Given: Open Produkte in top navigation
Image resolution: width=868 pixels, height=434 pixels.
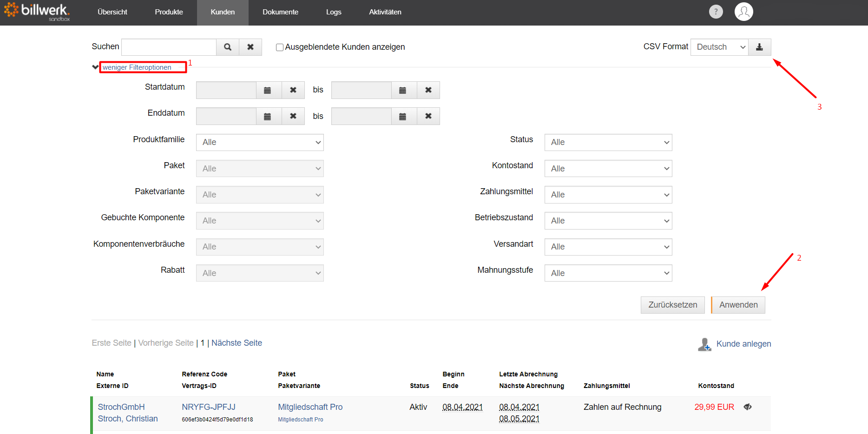Looking at the screenshot, I should pos(169,12).
